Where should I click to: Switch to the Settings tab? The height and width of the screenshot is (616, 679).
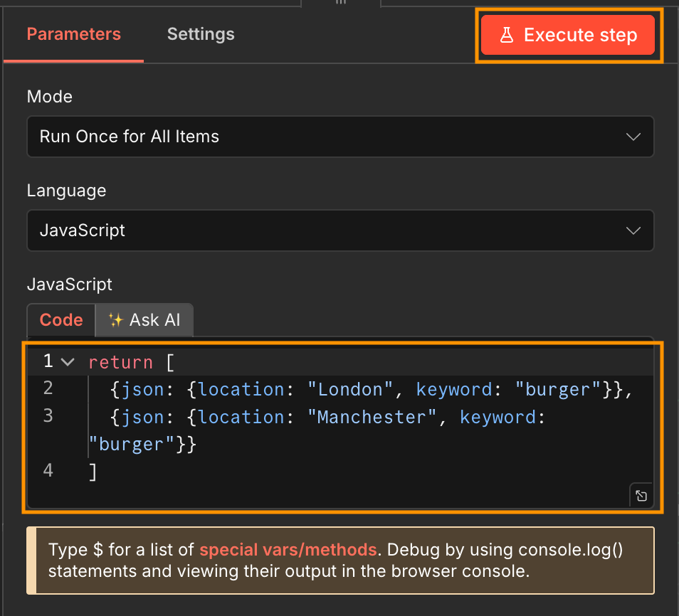pyautogui.click(x=200, y=33)
